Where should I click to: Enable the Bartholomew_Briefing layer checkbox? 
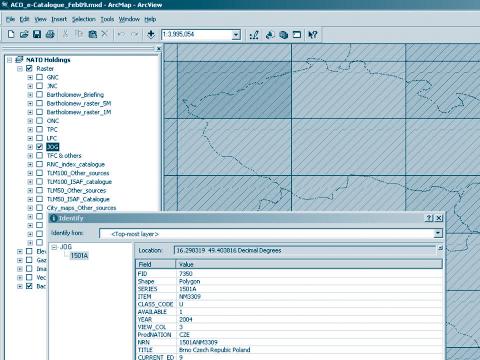pyautogui.click(x=40, y=94)
